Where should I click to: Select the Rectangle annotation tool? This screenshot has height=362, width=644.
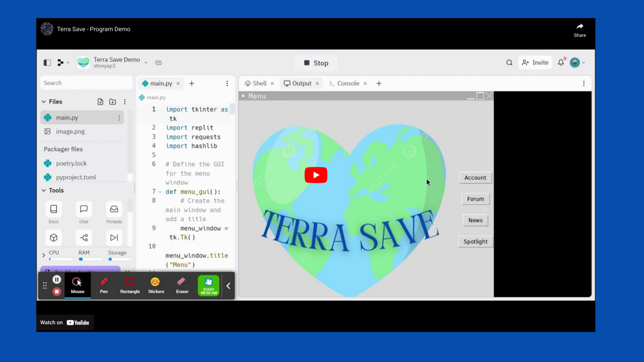(130, 286)
